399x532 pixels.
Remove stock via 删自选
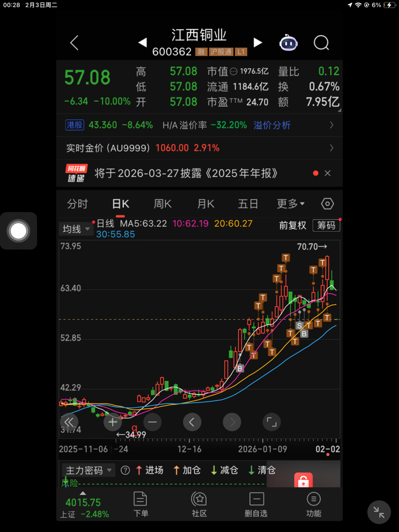pyautogui.click(x=256, y=504)
